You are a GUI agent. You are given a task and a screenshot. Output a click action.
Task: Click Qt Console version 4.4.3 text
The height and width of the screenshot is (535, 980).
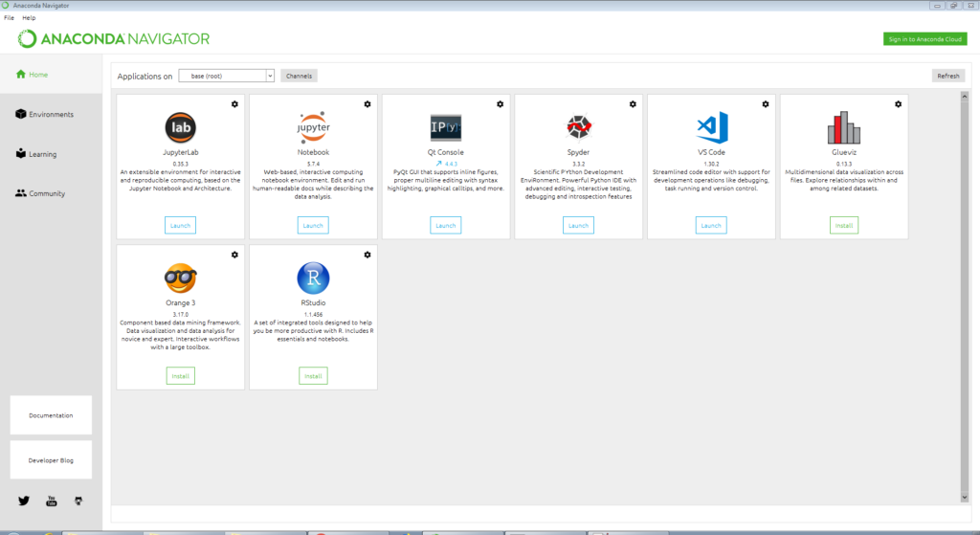[451, 164]
